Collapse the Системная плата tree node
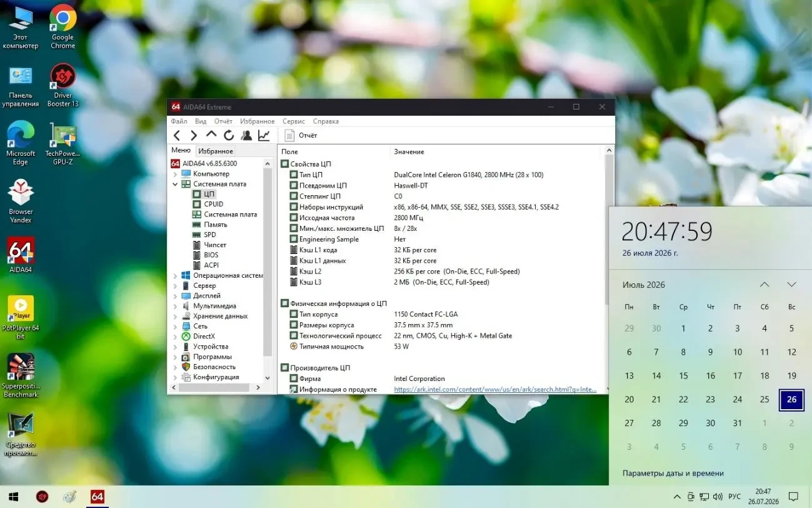Image resolution: width=812 pixels, height=508 pixels. tap(175, 184)
